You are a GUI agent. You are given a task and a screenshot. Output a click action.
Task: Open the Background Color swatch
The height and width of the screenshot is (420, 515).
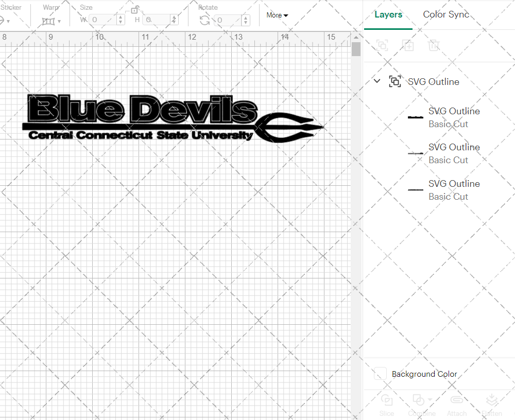pyautogui.click(x=380, y=374)
